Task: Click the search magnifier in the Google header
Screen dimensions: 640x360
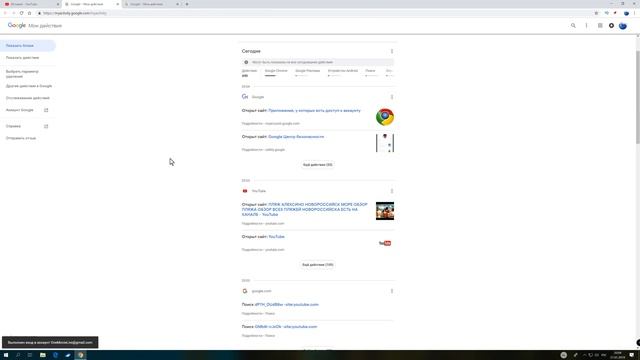Action: (573, 26)
